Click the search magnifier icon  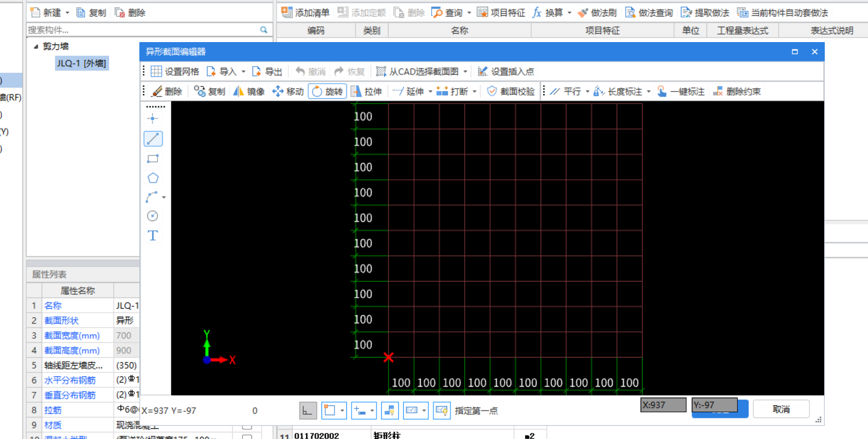[x=264, y=30]
